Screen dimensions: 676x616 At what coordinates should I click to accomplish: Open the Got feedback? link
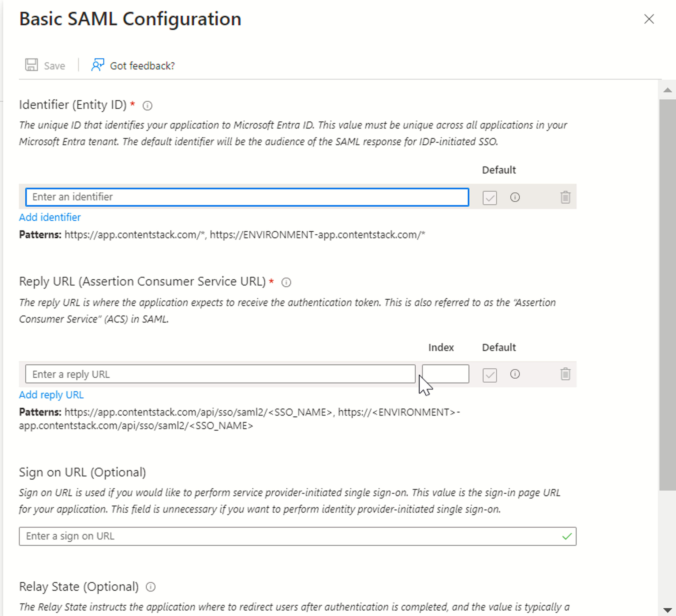click(x=142, y=66)
